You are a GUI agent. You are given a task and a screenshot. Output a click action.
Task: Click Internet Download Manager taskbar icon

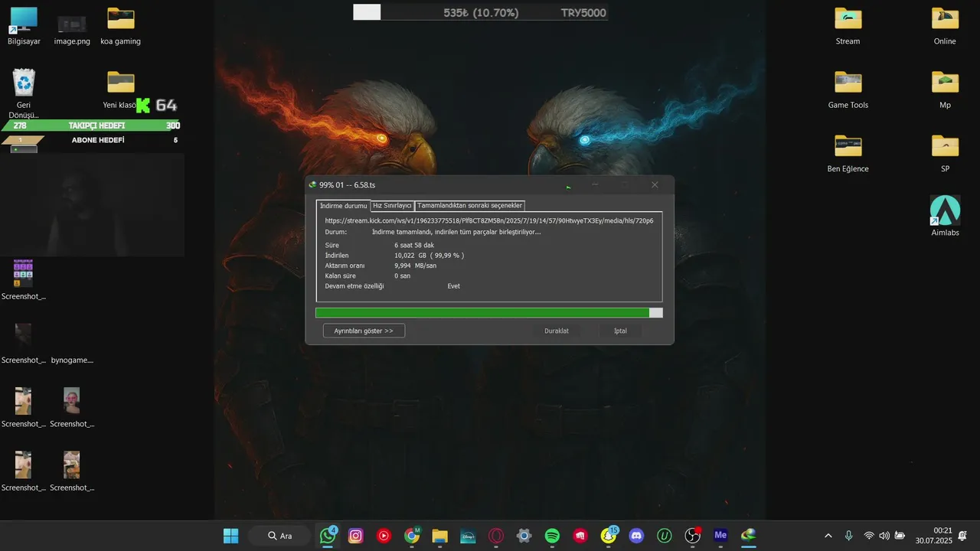[x=749, y=536]
